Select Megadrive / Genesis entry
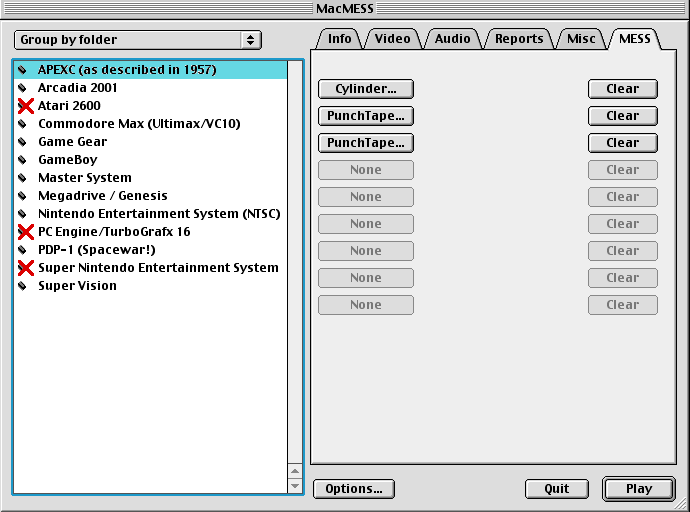 tap(150, 196)
